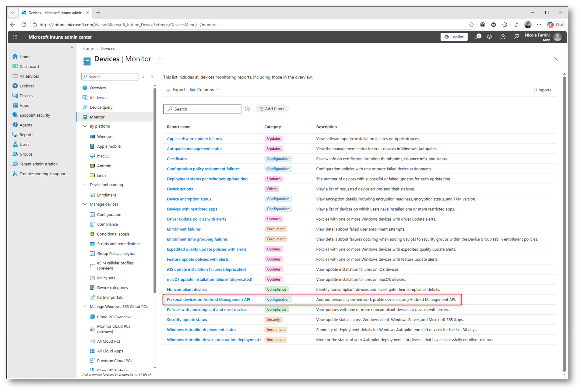581x392 pixels.
Task: Click the Reports icon in sidebar
Action: pyautogui.click(x=15, y=135)
